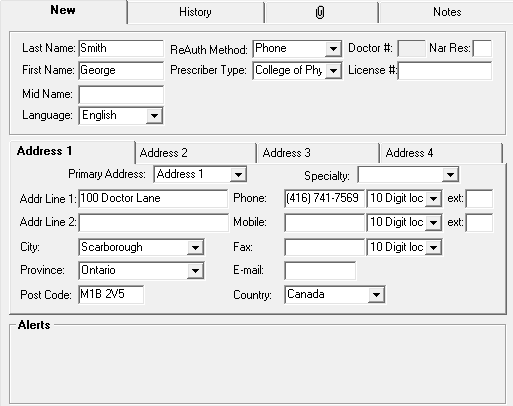Select the E-mail input field
The height and width of the screenshot is (406, 513).
(320, 270)
